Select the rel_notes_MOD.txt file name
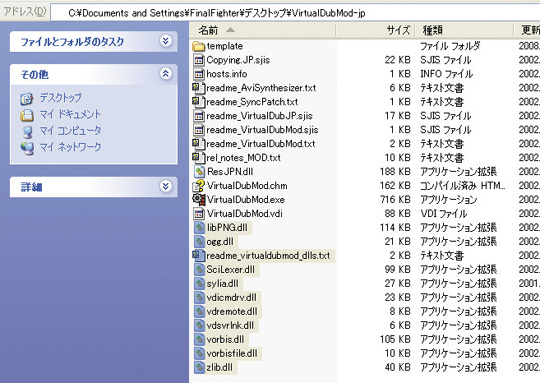540x383 pixels. pyautogui.click(x=243, y=158)
